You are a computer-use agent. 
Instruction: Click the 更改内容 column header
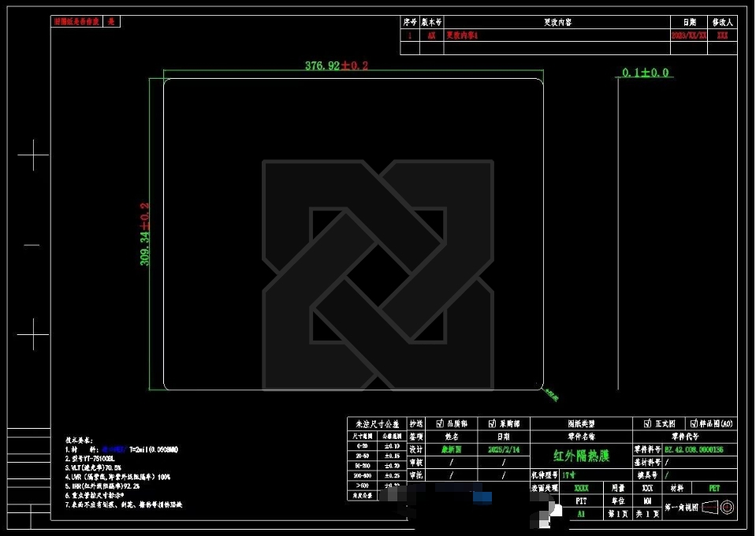click(557, 22)
